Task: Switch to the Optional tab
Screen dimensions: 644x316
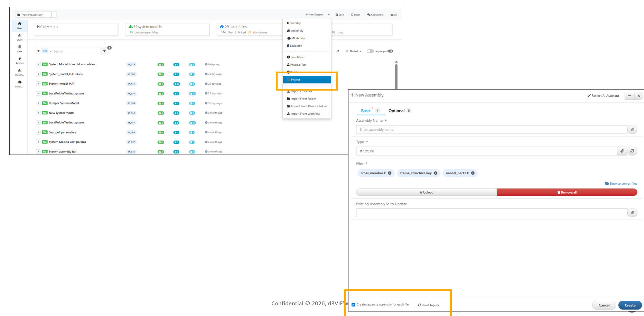Action: (396, 111)
